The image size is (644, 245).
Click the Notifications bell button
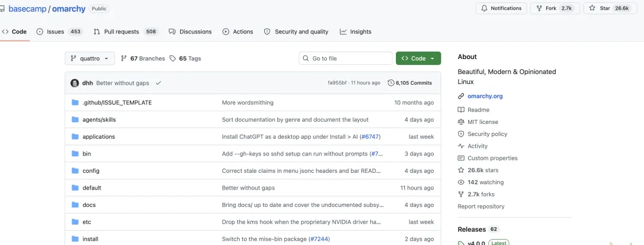501,8
